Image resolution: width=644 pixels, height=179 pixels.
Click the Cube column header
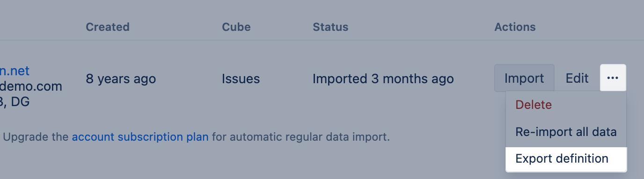click(x=236, y=27)
